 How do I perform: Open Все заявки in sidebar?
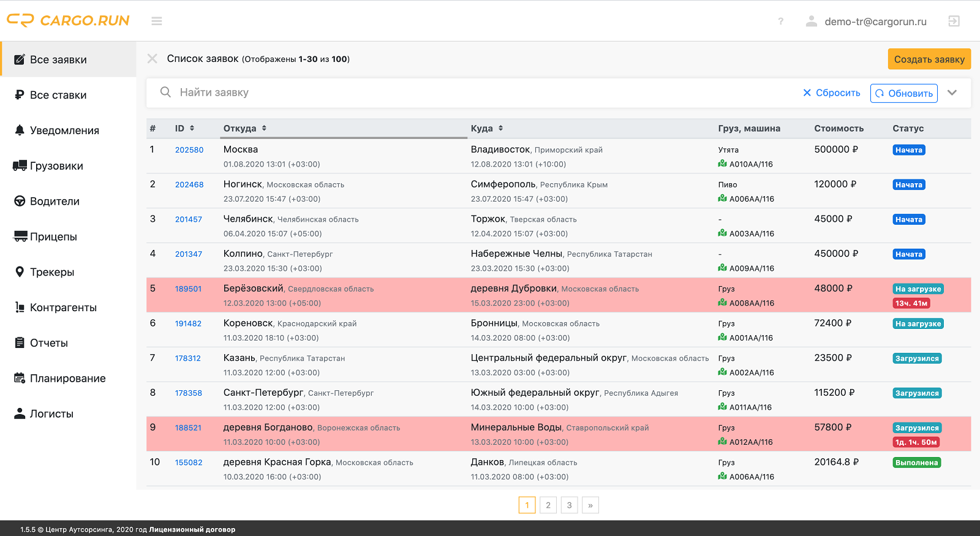(69, 59)
